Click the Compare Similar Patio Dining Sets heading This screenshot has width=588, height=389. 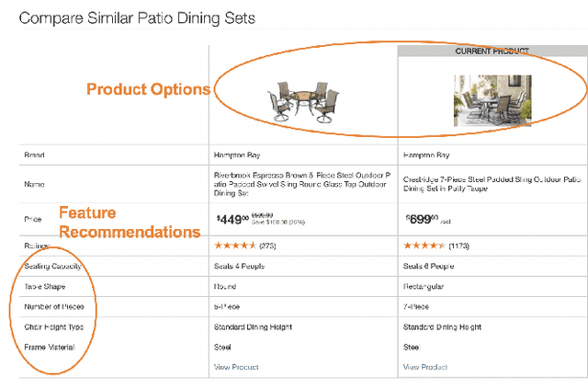click(137, 18)
